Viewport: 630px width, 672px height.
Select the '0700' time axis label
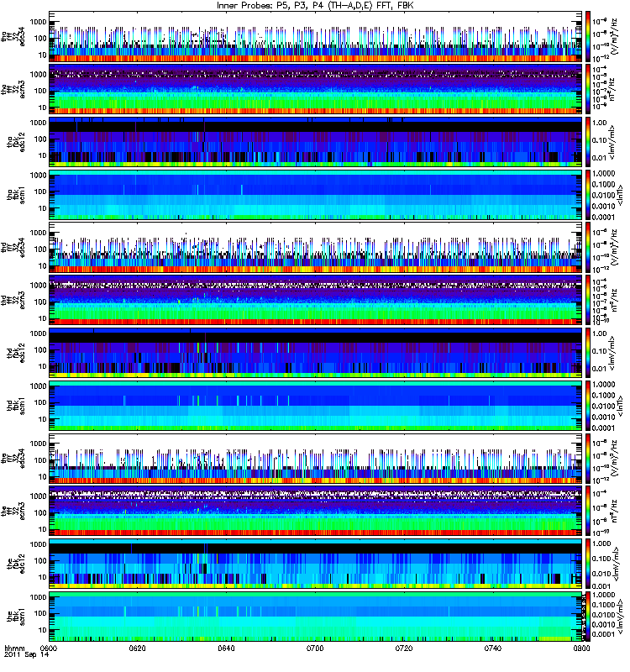[x=315, y=648]
